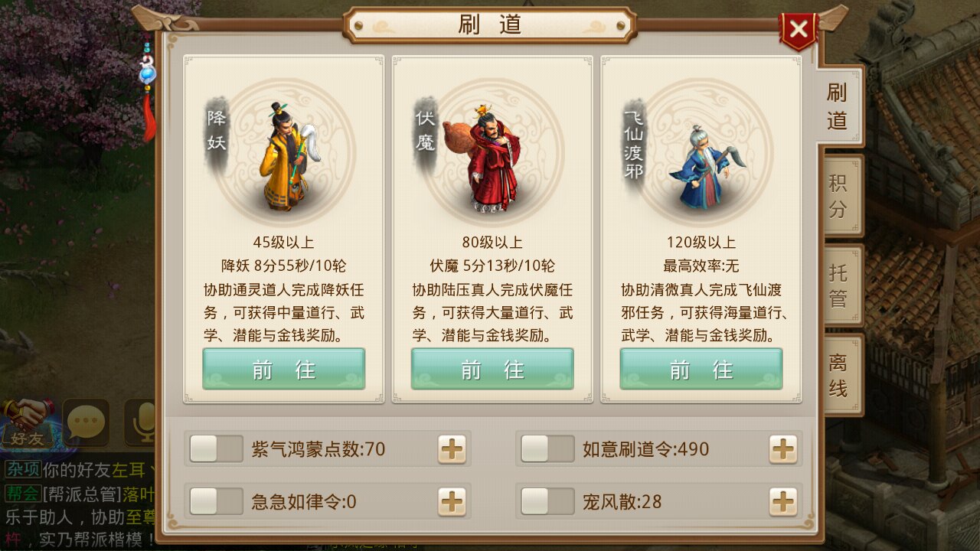The image size is (980, 551).
Task: Click the plus icon next to 宠风散
Action: pos(782,502)
